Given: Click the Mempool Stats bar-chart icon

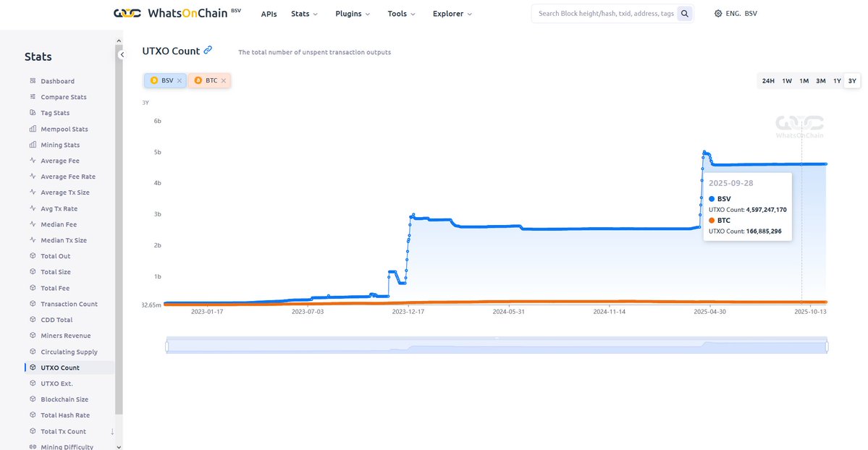Looking at the screenshot, I should [x=33, y=129].
